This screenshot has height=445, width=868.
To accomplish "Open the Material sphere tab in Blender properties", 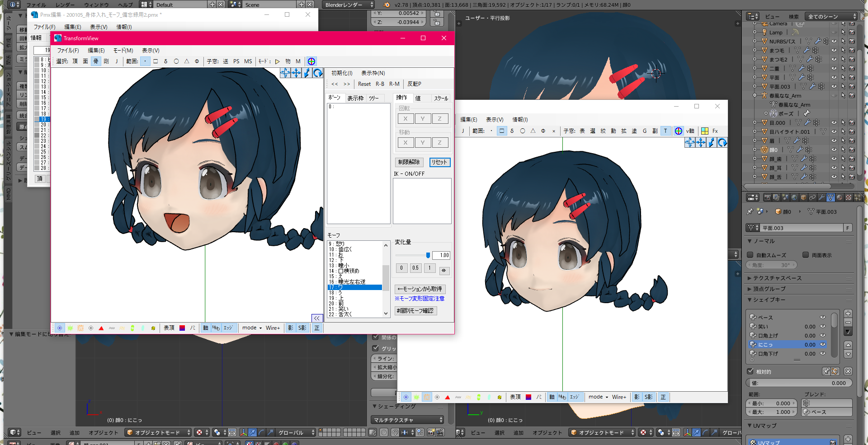I will (840, 197).
